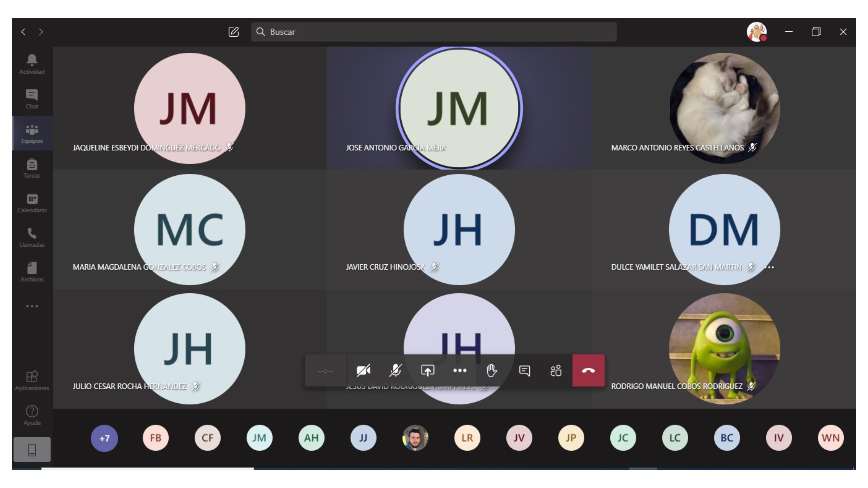The image size is (868, 488).
Task: Click Javier Cruz Hinojosa's JH avatar
Action: click(459, 229)
